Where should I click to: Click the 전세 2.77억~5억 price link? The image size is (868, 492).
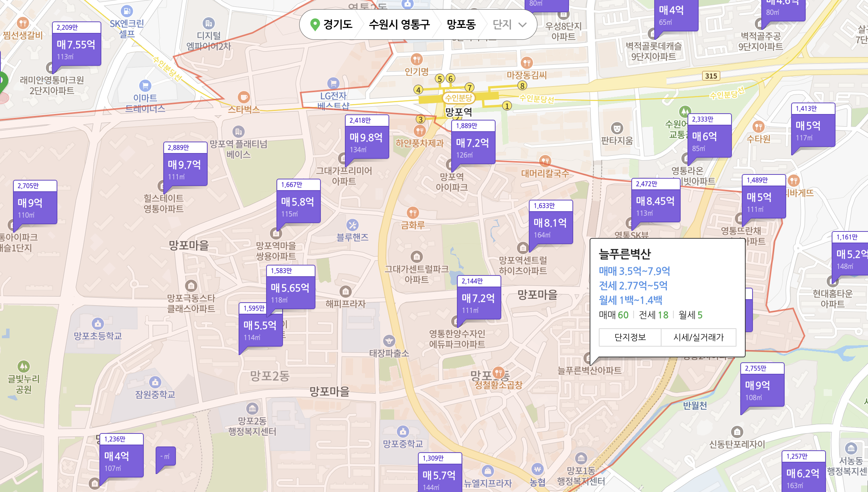(633, 286)
